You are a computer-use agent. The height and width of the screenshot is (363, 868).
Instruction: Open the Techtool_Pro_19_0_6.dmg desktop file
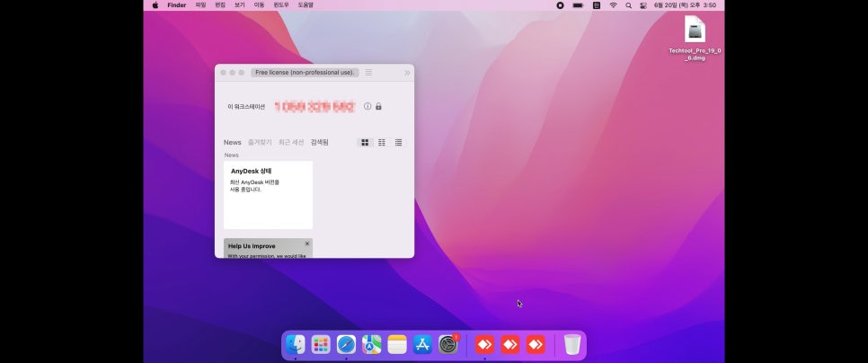click(x=695, y=38)
